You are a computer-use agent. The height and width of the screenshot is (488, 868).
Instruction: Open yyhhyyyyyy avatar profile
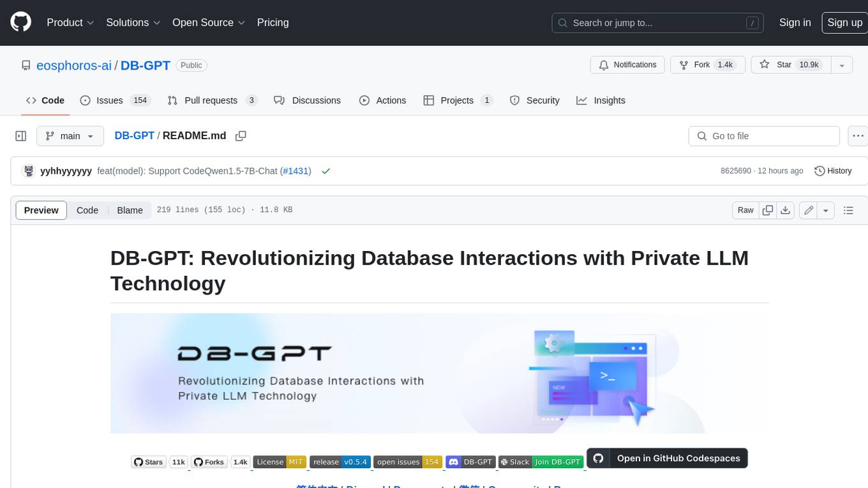tap(28, 171)
